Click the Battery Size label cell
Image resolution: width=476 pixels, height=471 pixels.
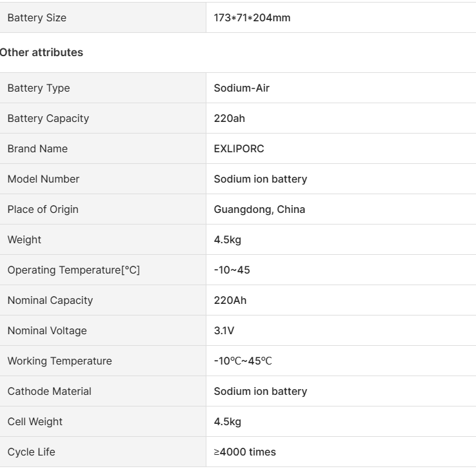click(x=37, y=17)
